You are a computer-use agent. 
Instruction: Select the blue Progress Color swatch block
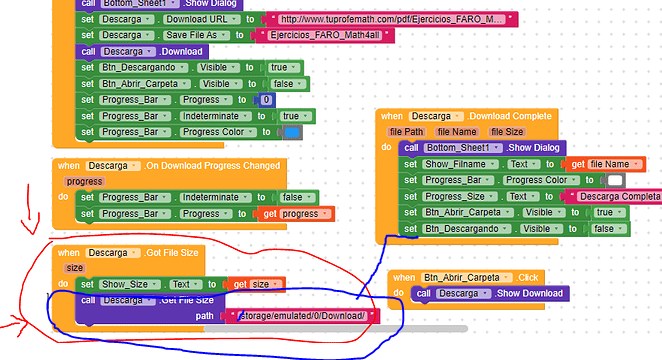click(292, 133)
